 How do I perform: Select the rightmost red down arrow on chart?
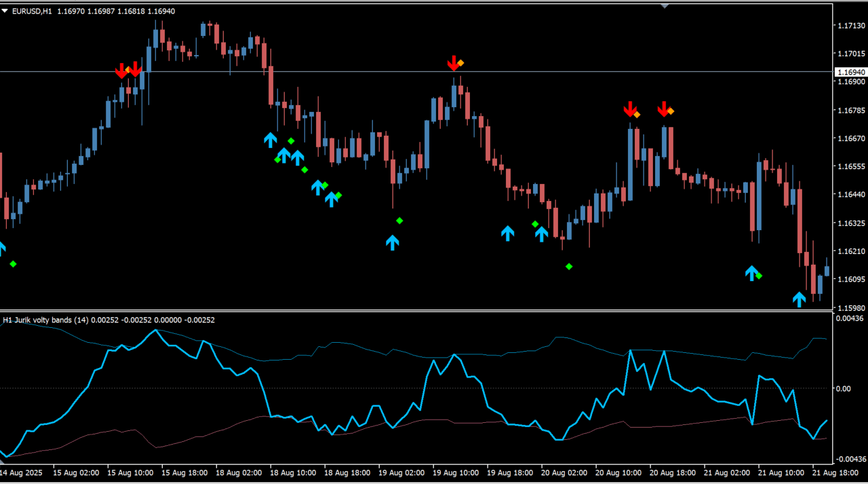click(x=663, y=109)
